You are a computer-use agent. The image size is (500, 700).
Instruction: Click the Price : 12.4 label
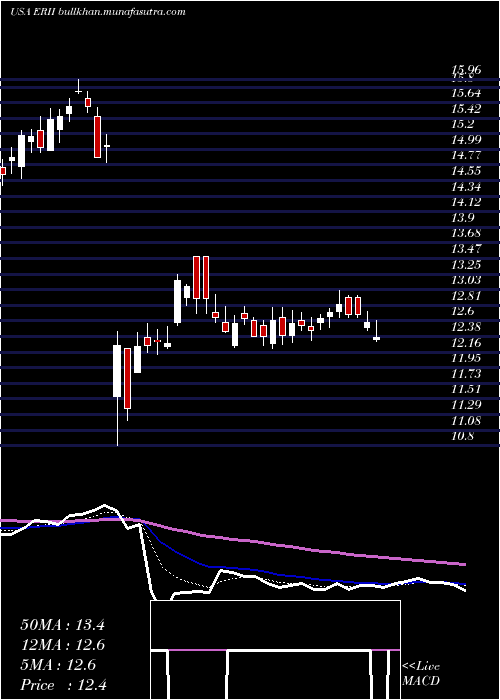[x=63, y=685]
